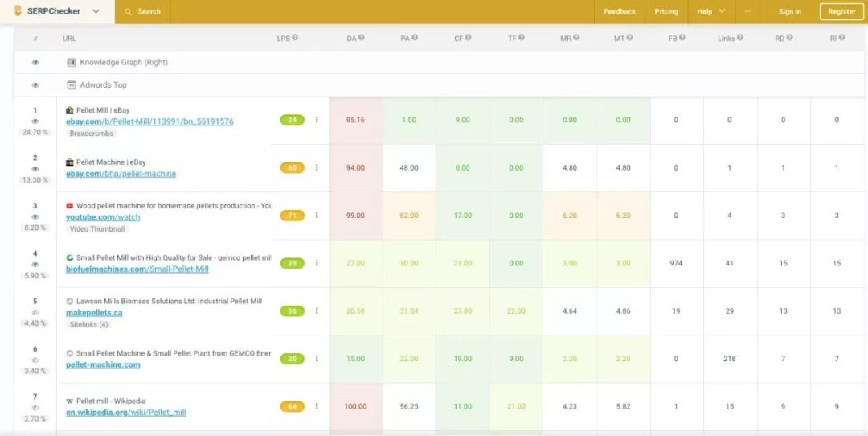Open three-dot menu for makepellets.ca row
The height and width of the screenshot is (436, 868).
click(317, 311)
